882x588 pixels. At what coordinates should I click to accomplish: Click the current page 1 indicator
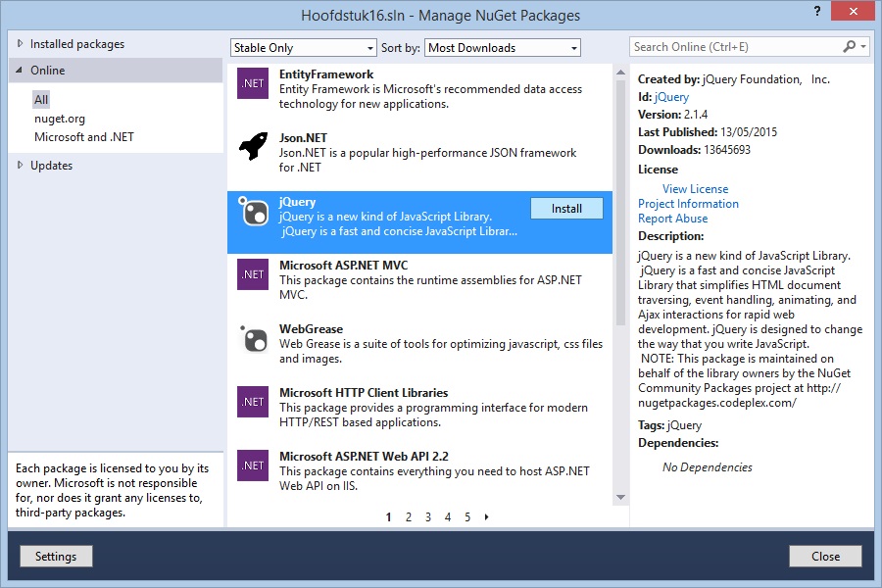[x=388, y=516]
